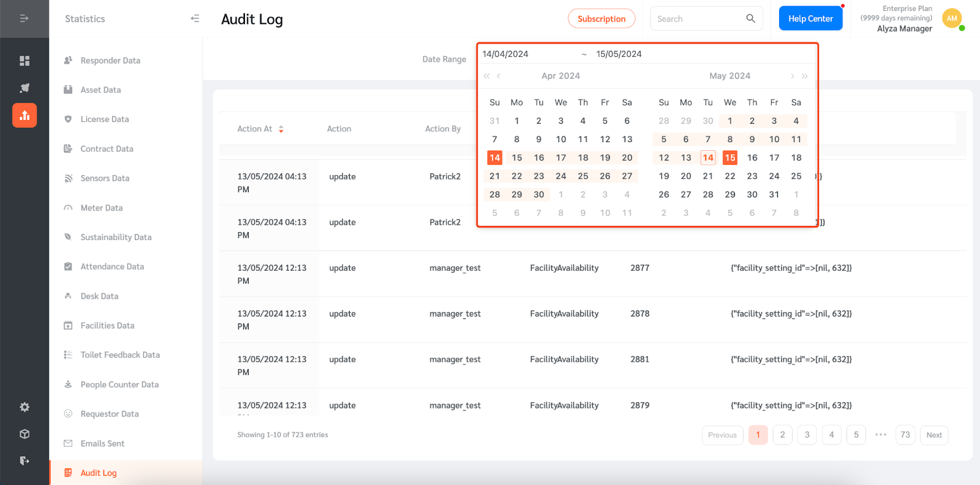980x485 pixels.
Task: Select April 14 in the calendar
Action: pos(495,157)
